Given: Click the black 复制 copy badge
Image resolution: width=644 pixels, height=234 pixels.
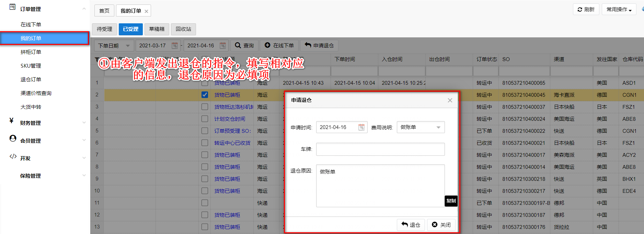Looking at the screenshot, I should pos(451,201).
